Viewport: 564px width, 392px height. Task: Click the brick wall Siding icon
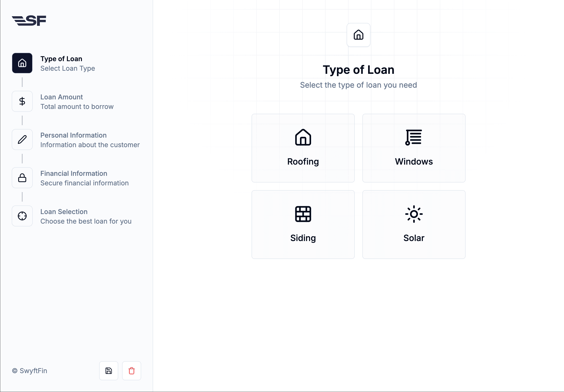tap(303, 214)
